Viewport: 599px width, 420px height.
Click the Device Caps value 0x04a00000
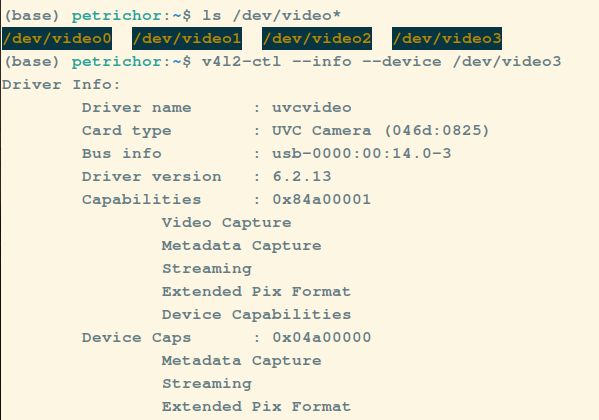[322, 337]
